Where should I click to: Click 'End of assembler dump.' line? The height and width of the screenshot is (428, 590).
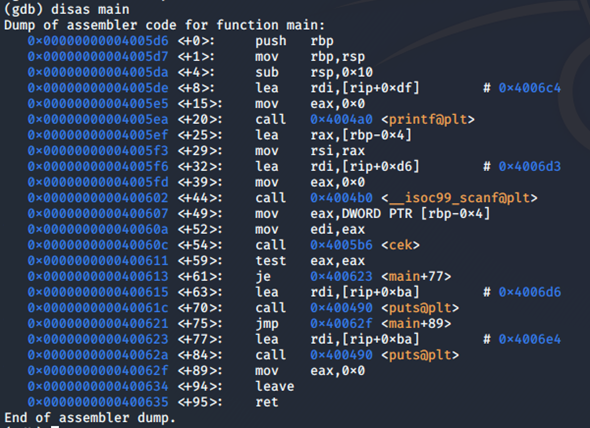click(x=90, y=418)
